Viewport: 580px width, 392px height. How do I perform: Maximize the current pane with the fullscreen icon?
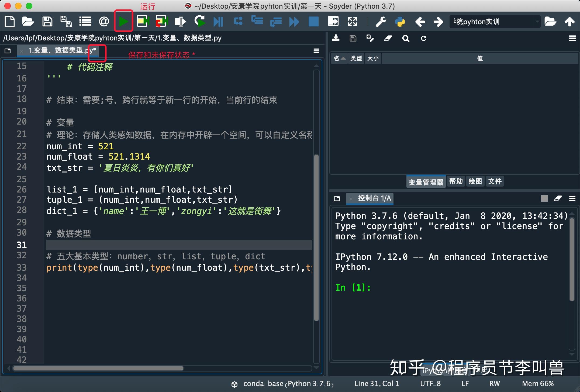click(x=352, y=22)
